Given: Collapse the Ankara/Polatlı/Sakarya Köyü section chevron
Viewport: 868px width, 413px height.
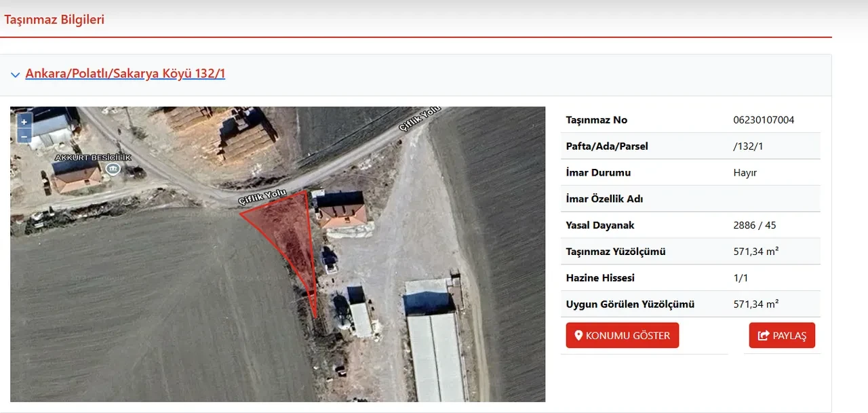Looking at the screenshot, I should tap(15, 75).
